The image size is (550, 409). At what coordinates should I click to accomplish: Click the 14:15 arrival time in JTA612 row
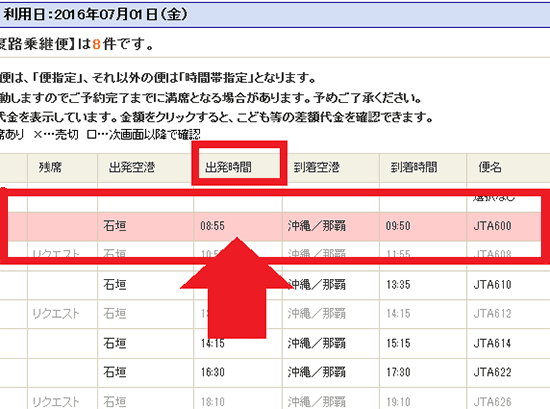(x=398, y=313)
